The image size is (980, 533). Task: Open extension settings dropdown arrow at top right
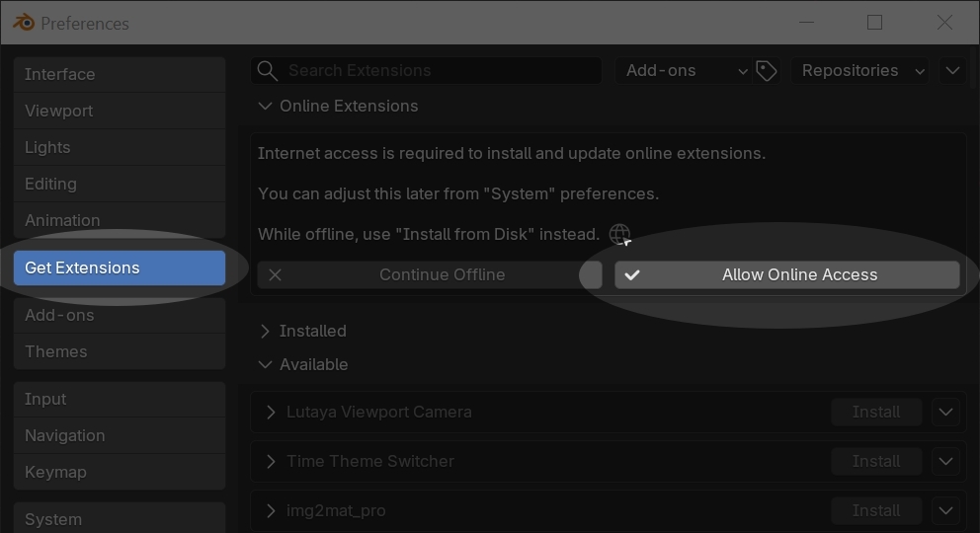pos(952,71)
